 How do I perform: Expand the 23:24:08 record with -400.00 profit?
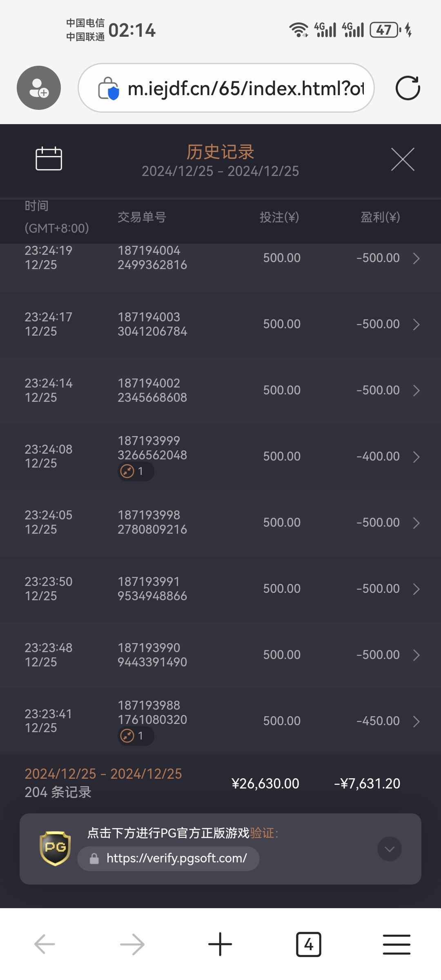tap(416, 457)
